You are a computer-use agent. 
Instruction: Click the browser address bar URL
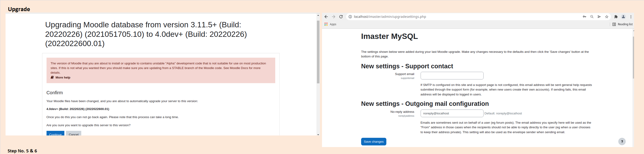click(x=390, y=17)
